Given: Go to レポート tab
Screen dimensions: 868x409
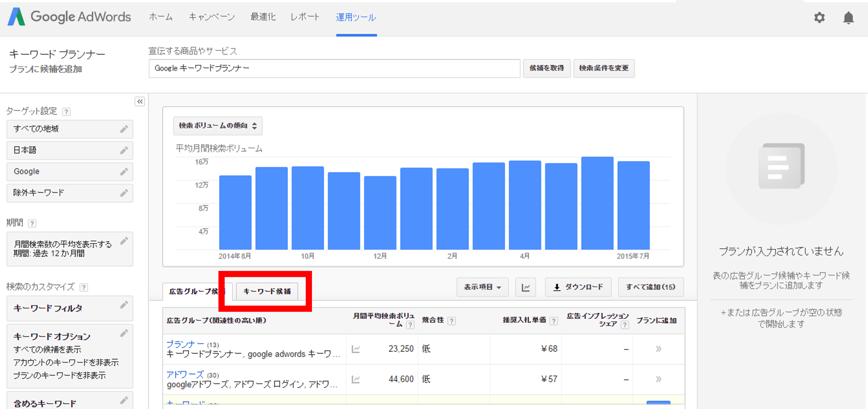Looking at the screenshot, I should coord(305,17).
